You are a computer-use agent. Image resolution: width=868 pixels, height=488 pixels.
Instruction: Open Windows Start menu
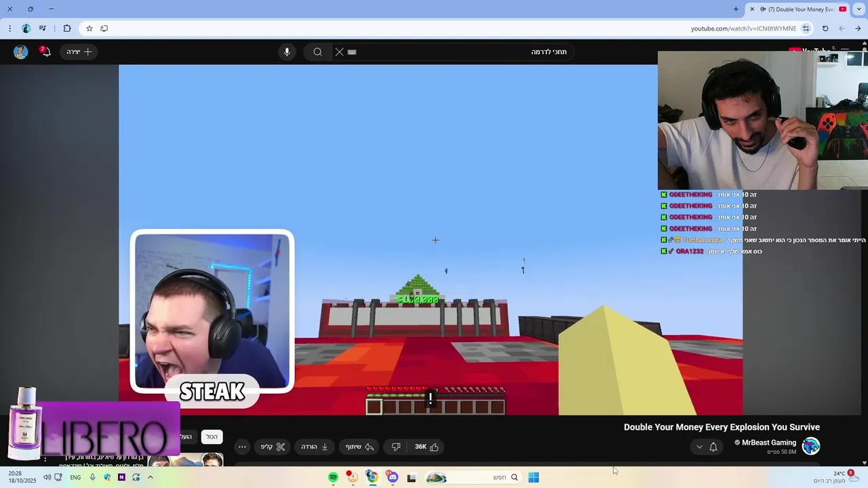[534, 477]
